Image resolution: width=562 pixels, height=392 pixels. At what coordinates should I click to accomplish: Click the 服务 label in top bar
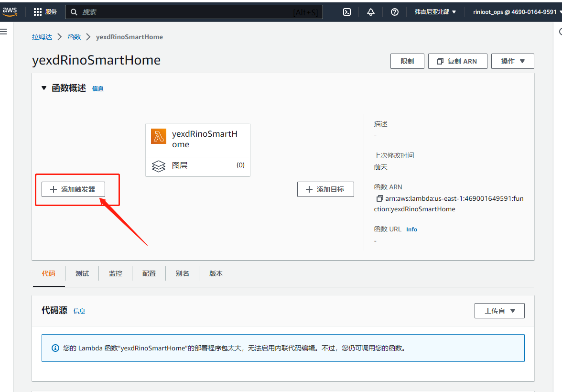click(51, 12)
